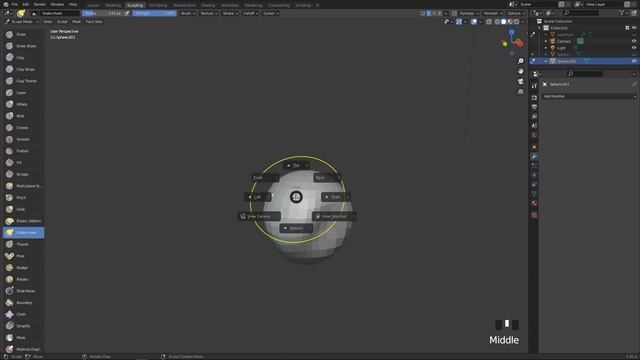Image resolution: width=640 pixels, height=360 pixels.
Task: Collapse the Collection tree expander
Action: (x=540, y=28)
